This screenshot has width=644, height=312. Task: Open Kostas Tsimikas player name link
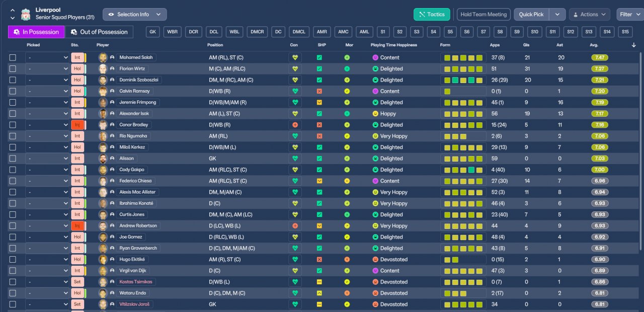[x=136, y=282]
